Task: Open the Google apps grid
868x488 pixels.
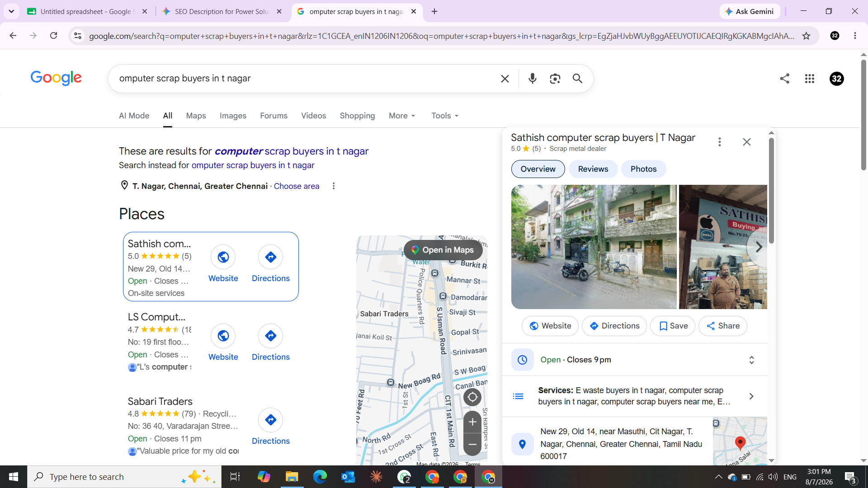Action: (x=810, y=79)
